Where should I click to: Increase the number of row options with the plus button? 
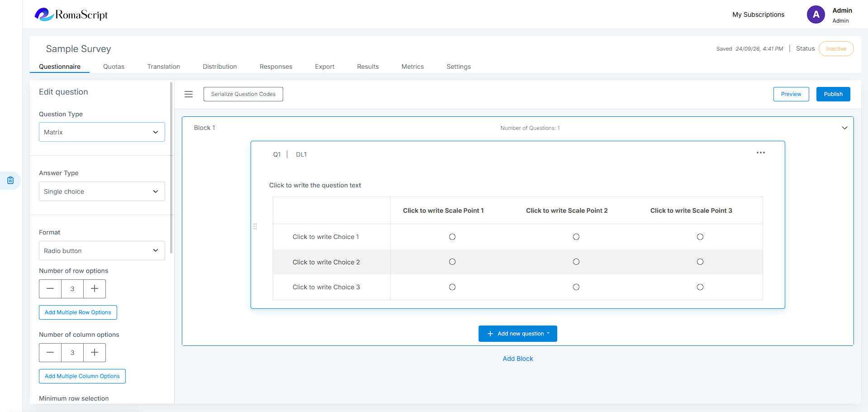(95, 289)
